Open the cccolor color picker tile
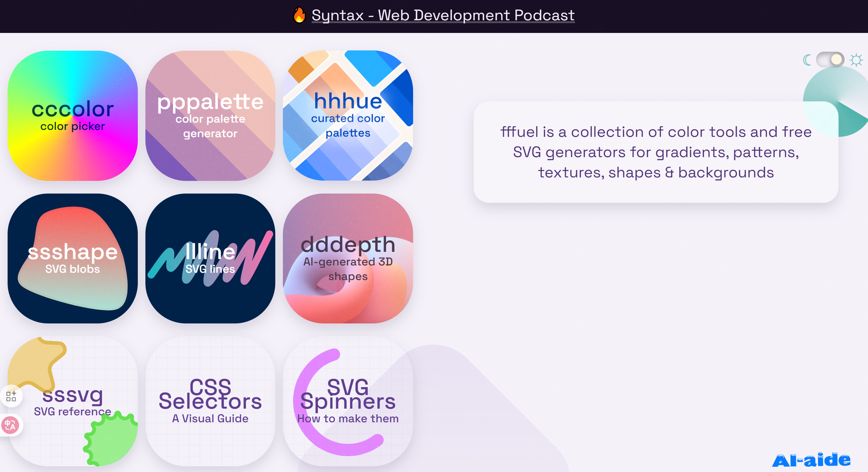 (x=73, y=116)
